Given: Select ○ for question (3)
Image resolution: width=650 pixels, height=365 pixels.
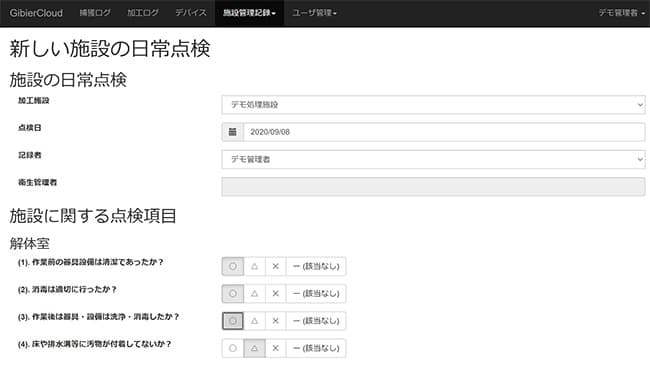Looking at the screenshot, I should (233, 321).
